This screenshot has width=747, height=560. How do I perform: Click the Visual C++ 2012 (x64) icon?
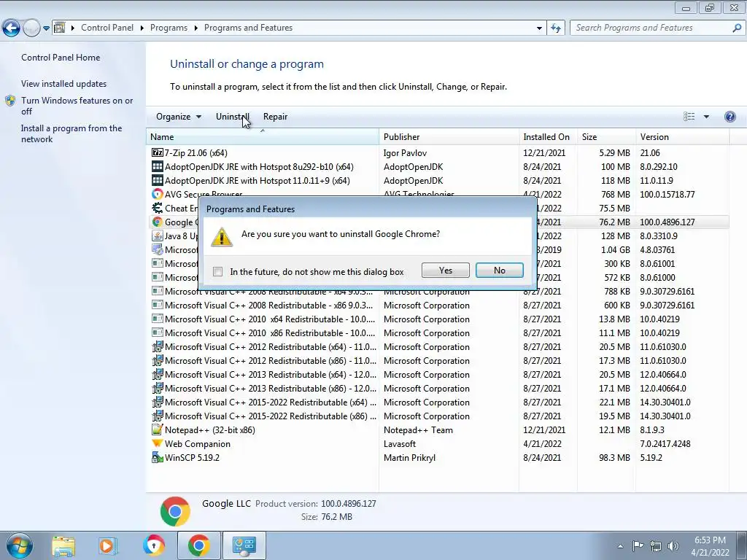pos(158,346)
